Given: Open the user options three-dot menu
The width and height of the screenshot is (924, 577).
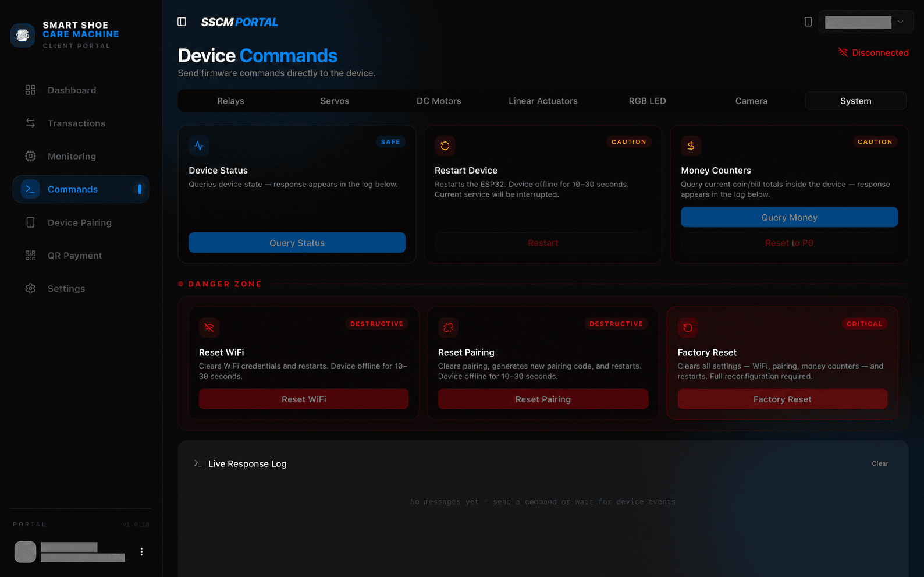Looking at the screenshot, I should click(x=141, y=551).
